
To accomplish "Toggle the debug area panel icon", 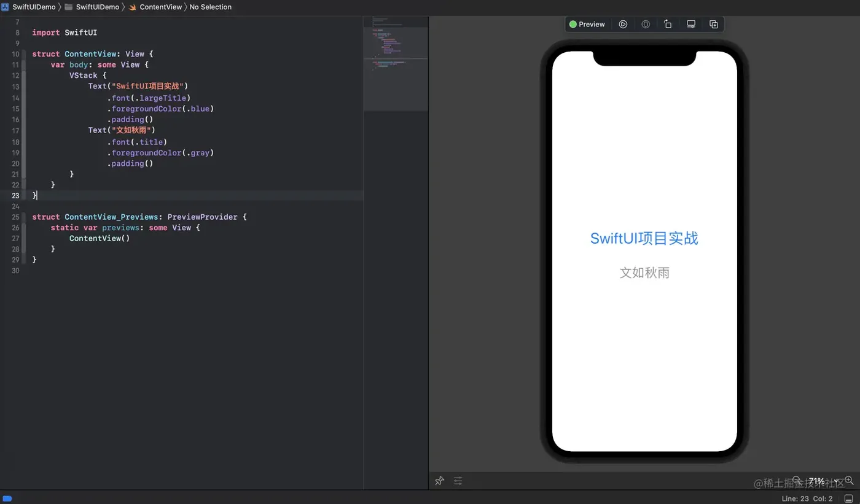I will pos(849,498).
